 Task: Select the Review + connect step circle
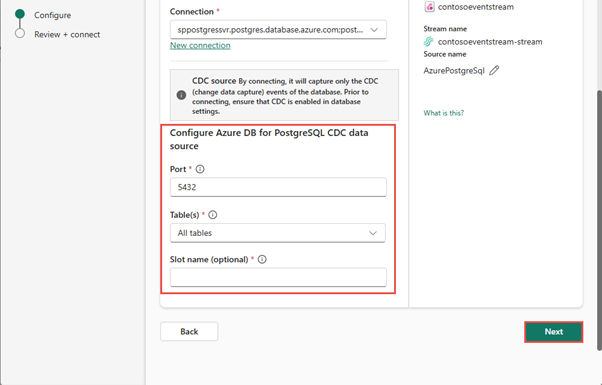tap(20, 34)
